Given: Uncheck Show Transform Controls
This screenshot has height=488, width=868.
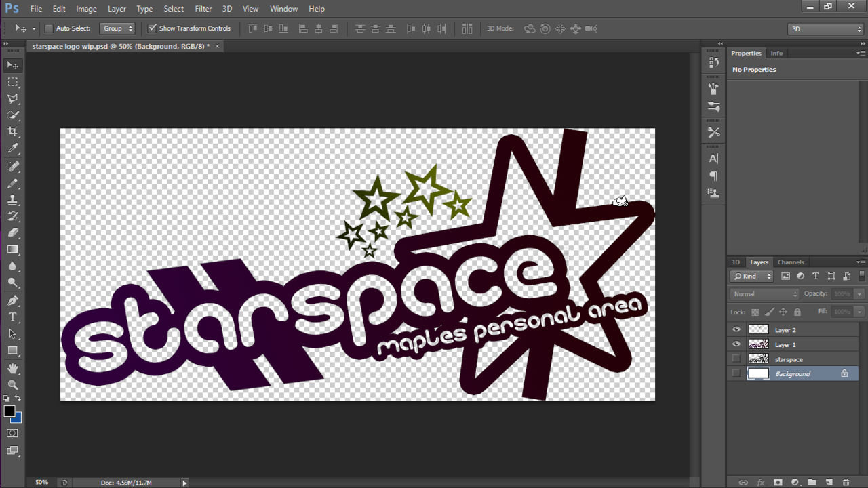Looking at the screenshot, I should 153,28.
